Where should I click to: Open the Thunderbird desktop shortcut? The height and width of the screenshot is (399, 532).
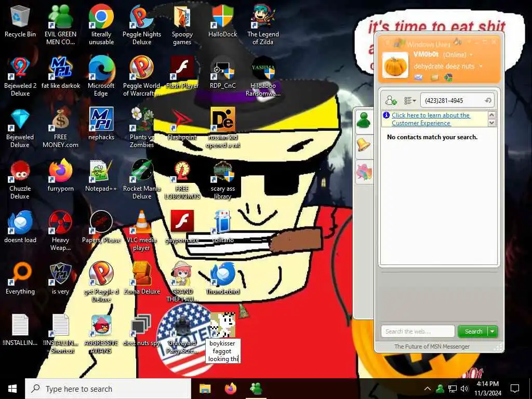pyautogui.click(x=222, y=278)
